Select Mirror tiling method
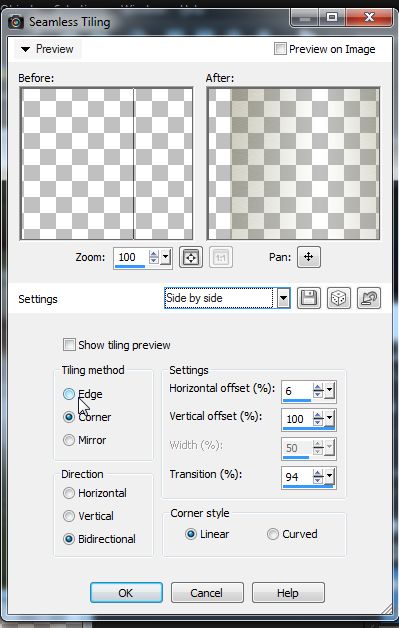The image size is (399, 628). pyautogui.click(x=69, y=440)
